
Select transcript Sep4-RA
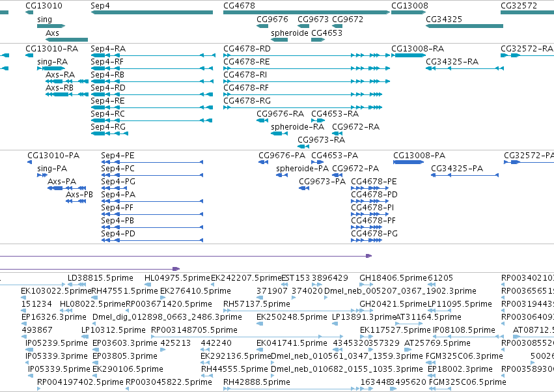(x=153, y=55)
